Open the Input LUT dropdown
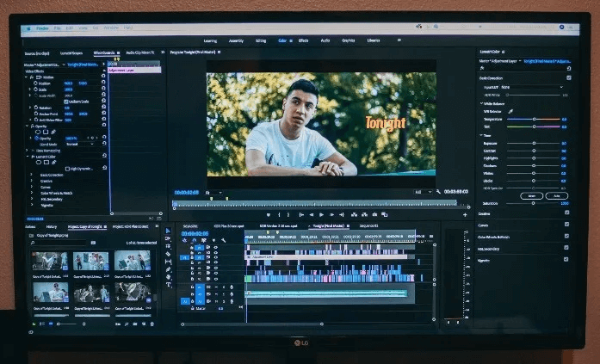Screen dimensions: 600x364 click(532, 87)
